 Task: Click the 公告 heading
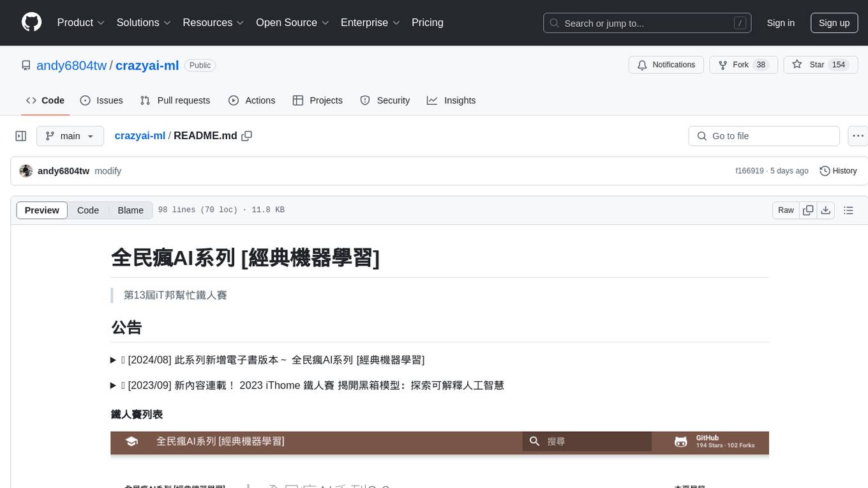(x=126, y=328)
